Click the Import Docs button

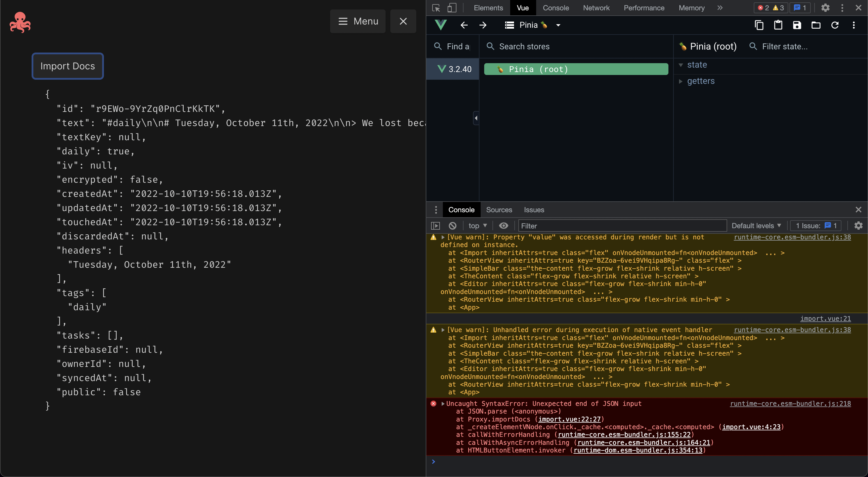[68, 66]
